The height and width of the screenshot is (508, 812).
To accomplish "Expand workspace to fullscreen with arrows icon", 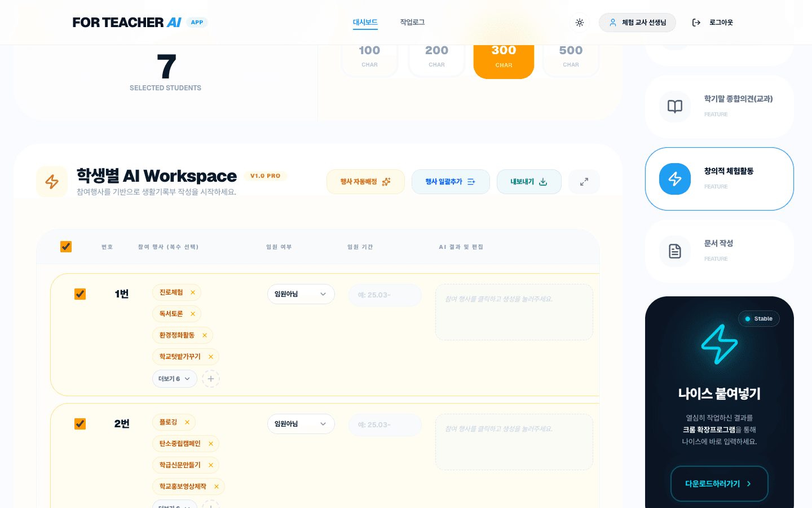I will click(584, 182).
